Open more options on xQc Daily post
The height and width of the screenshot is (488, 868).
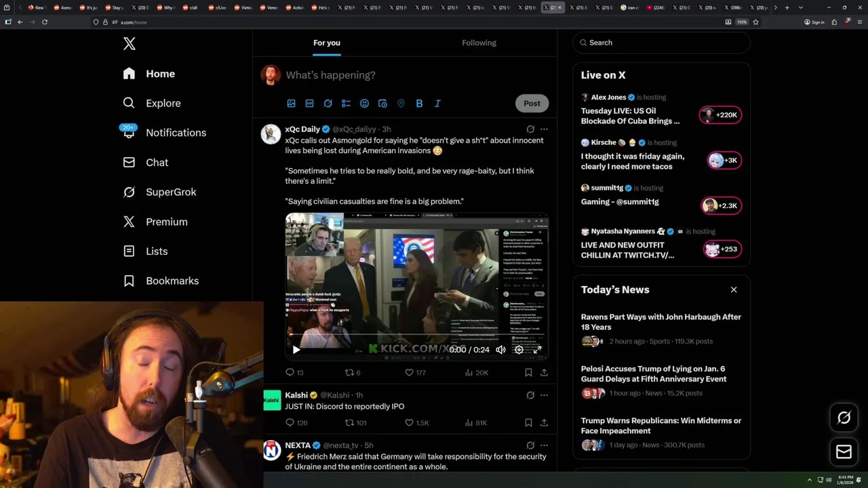tap(544, 129)
